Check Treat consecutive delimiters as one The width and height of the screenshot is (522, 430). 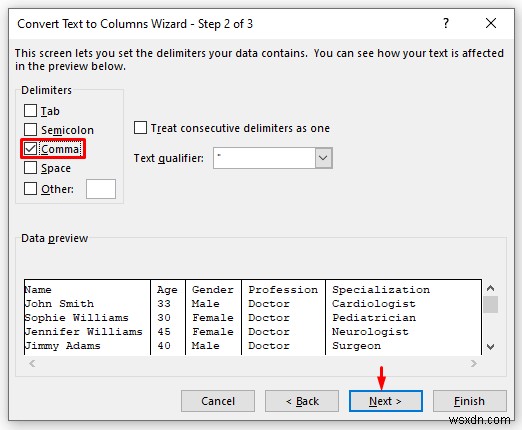pyautogui.click(x=140, y=128)
